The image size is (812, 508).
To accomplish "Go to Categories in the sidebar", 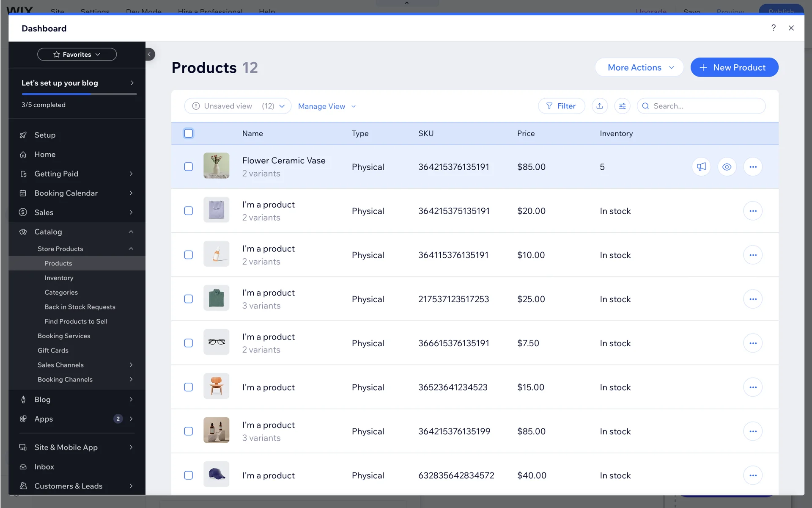I will tap(61, 292).
